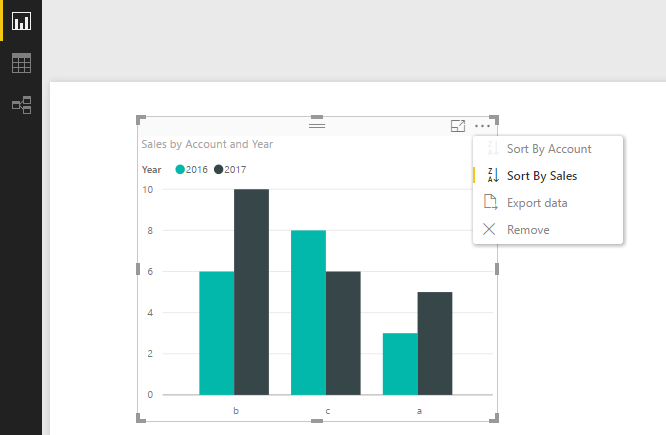Click the teal 2016 legend marker
Viewport: 666px width, 435px height.
tap(180, 169)
